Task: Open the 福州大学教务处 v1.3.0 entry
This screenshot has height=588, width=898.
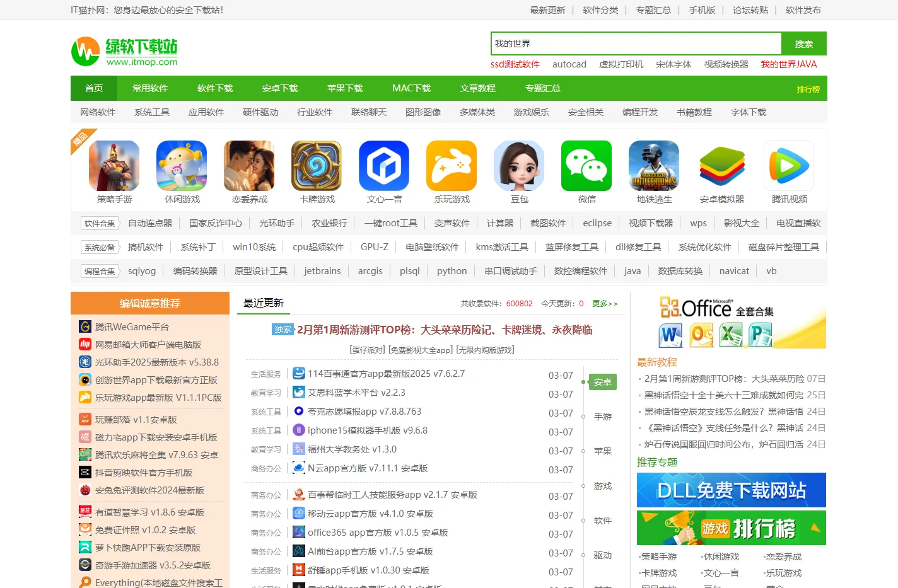Action: (352, 449)
